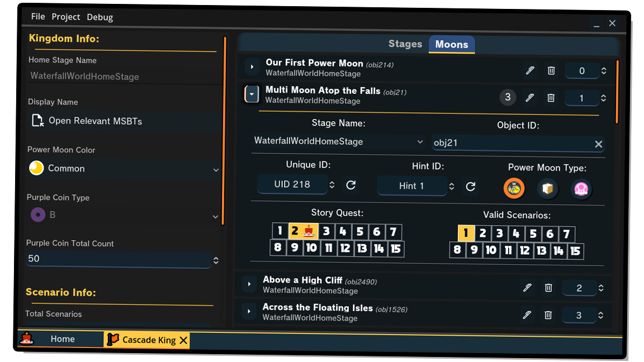Select the cube power moon type icon
The image size is (644, 362).
[x=547, y=189]
